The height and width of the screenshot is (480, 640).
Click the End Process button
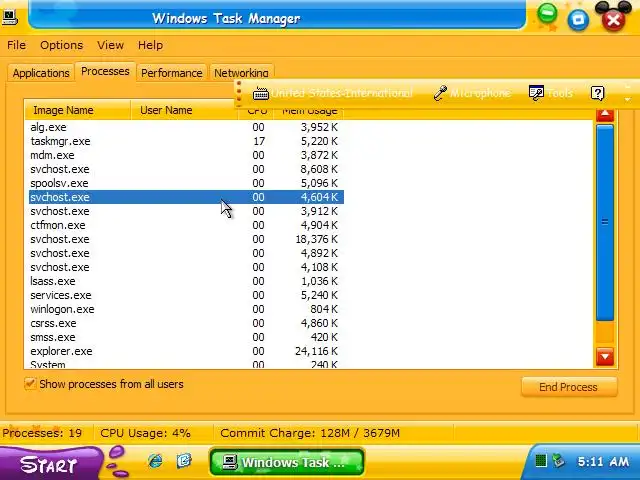(569, 387)
